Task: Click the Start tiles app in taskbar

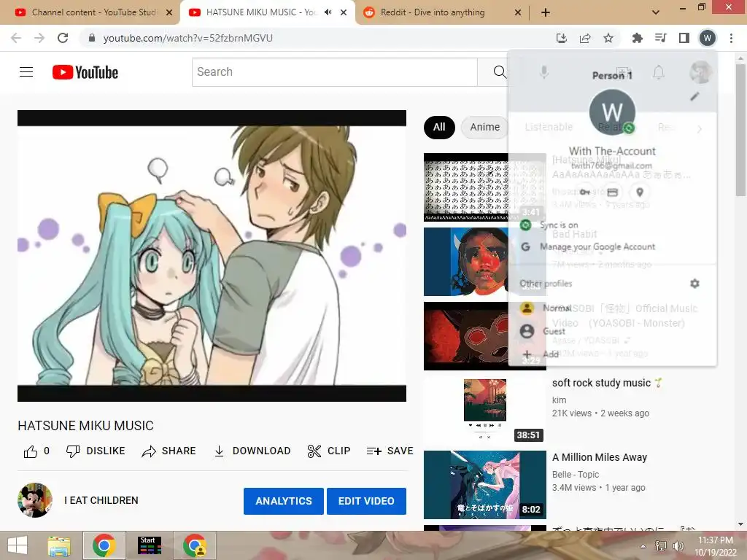Action: [150, 545]
